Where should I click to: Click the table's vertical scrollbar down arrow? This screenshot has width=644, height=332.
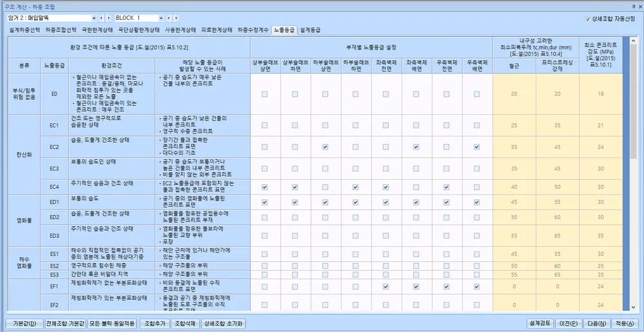(634, 306)
